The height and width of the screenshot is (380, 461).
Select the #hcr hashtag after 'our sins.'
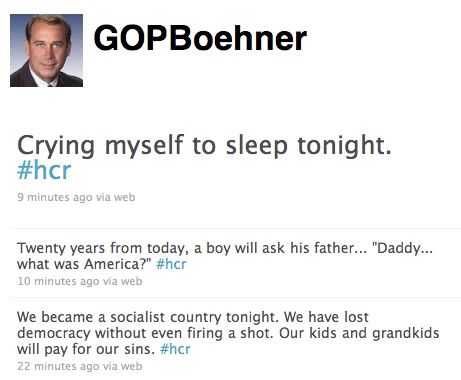click(175, 349)
